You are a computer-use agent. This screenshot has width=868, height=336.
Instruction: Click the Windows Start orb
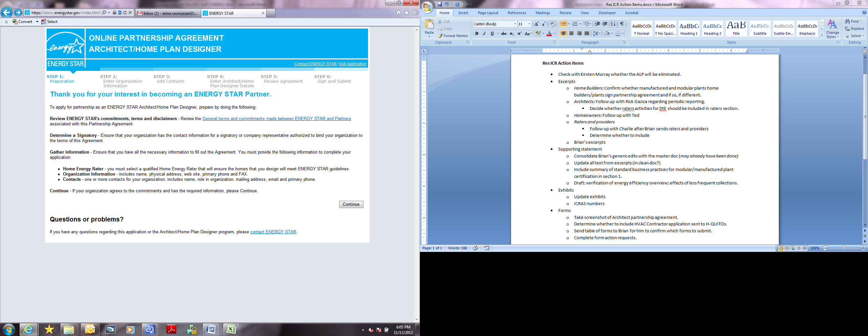coord(9,329)
